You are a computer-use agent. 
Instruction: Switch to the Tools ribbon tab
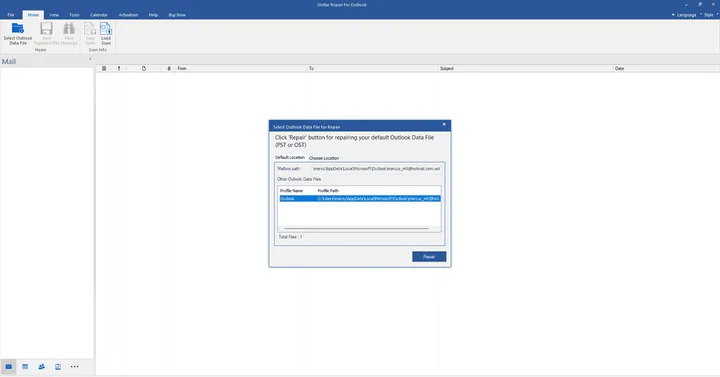coord(74,15)
